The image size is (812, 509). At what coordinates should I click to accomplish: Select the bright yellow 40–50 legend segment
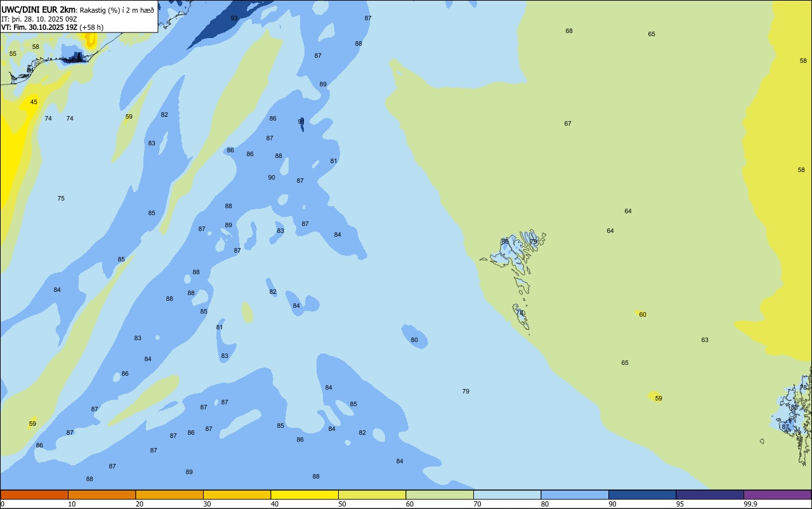click(304, 494)
